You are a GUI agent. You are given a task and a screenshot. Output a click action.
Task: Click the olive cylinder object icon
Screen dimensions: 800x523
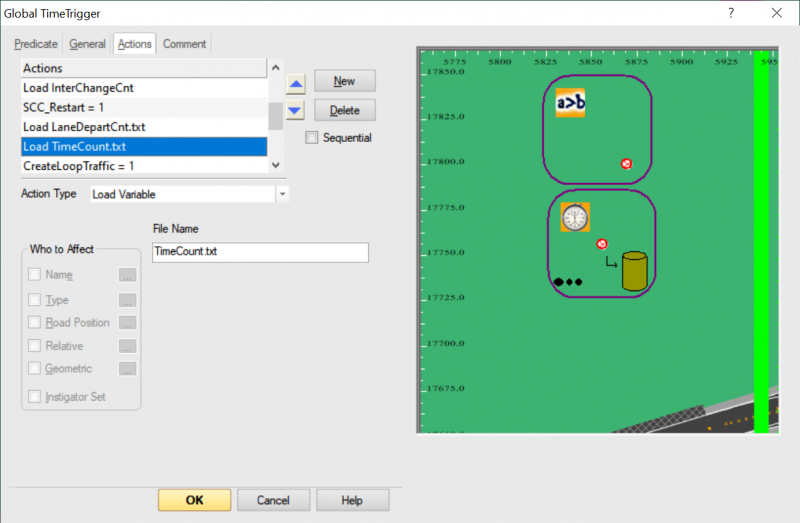[x=634, y=271]
